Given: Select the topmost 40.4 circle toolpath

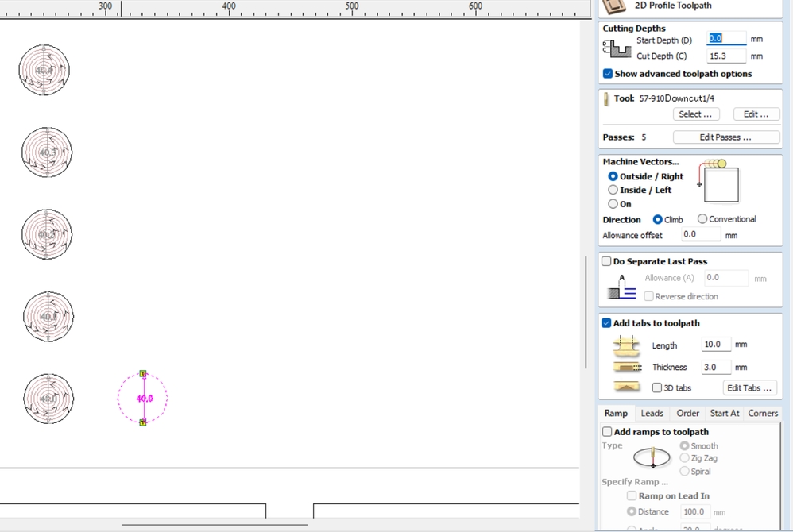Looking at the screenshot, I should point(44,70).
